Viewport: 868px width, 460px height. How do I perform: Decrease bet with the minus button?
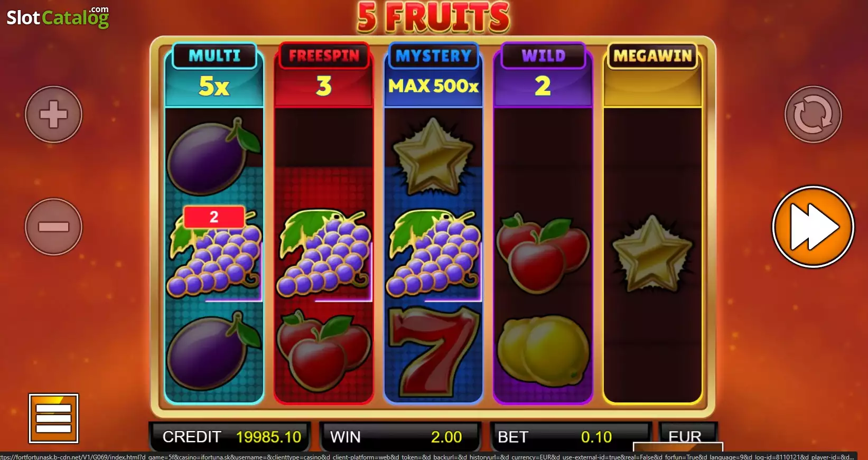coord(54,227)
